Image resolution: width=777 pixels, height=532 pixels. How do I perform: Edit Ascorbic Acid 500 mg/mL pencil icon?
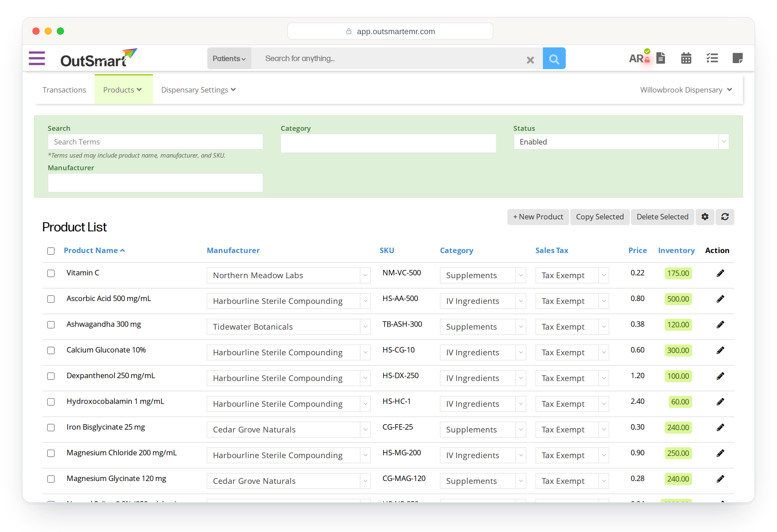click(x=720, y=299)
